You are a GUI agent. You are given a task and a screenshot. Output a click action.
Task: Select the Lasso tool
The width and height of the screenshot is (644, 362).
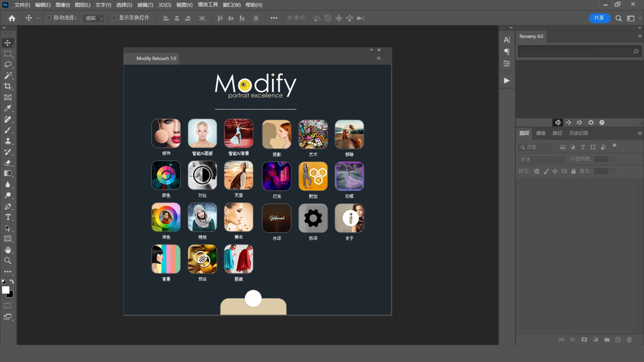click(x=8, y=64)
